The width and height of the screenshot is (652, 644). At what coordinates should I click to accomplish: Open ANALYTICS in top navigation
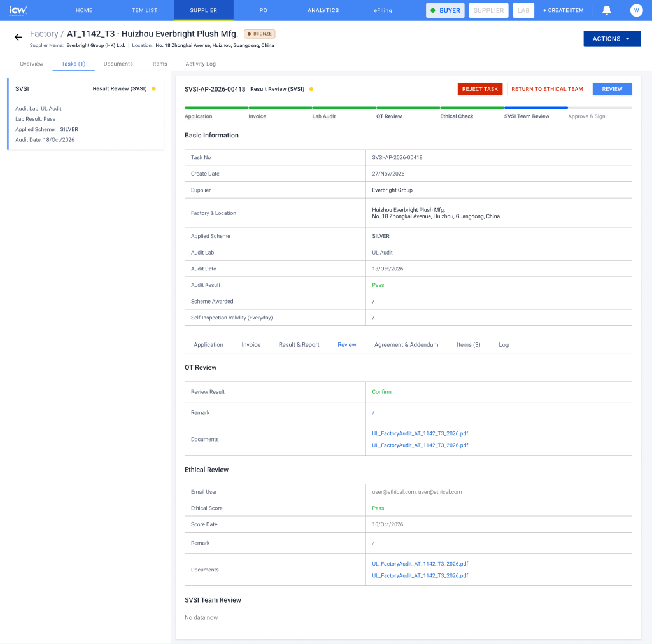323,10
